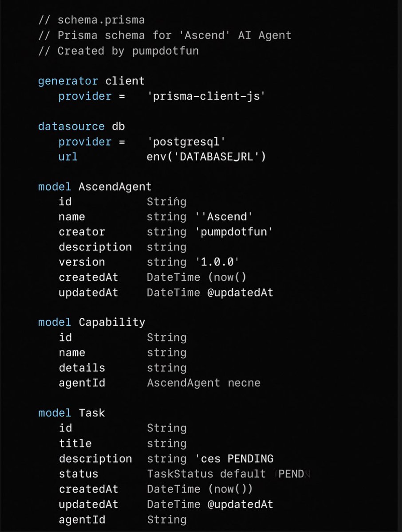402x532 pixels.
Task: Click the '// schema.prisma' comment line
Action: [x=91, y=20]
